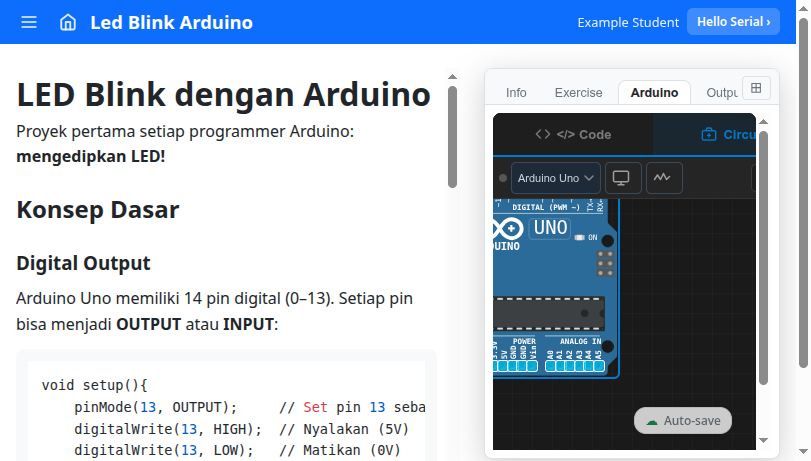Screen dimensions: 811x461
Task: Switch to the Exercise tab
Action: (x=578, y=93)
